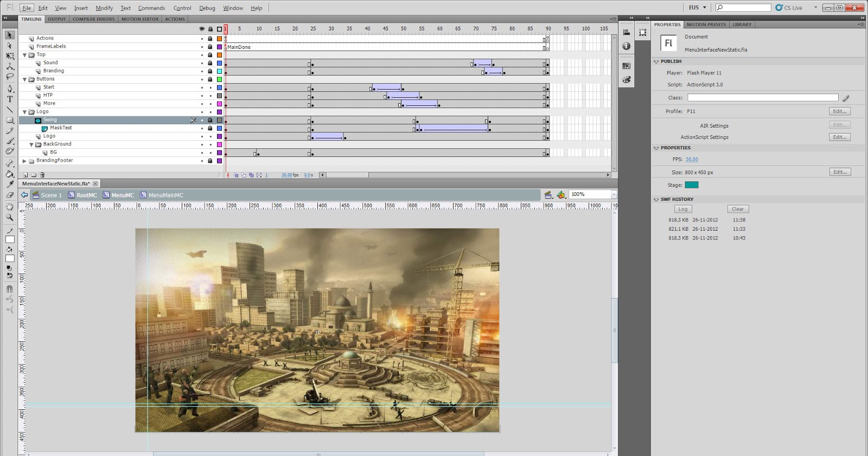Screen dimensions: 868x456
Task: Switch to the Compiler Errors tab
Action: pyautogui.click(x=94, y=19)
